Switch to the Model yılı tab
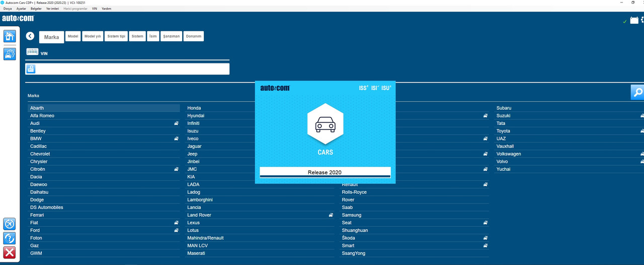 (x=93, y=36)
